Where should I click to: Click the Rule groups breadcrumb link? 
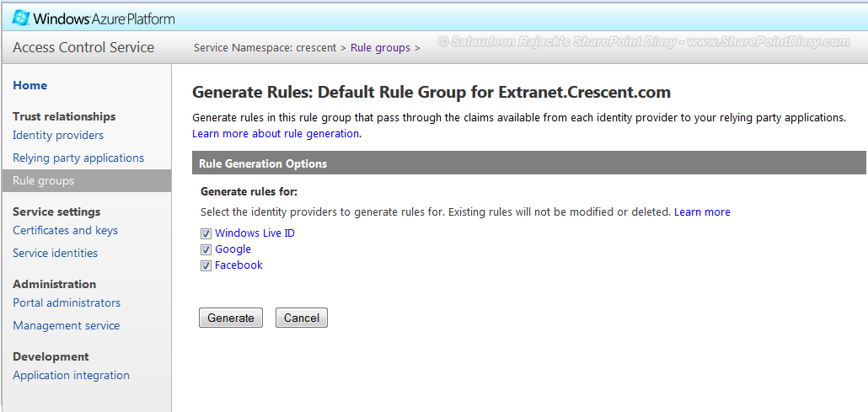[380, 48]
